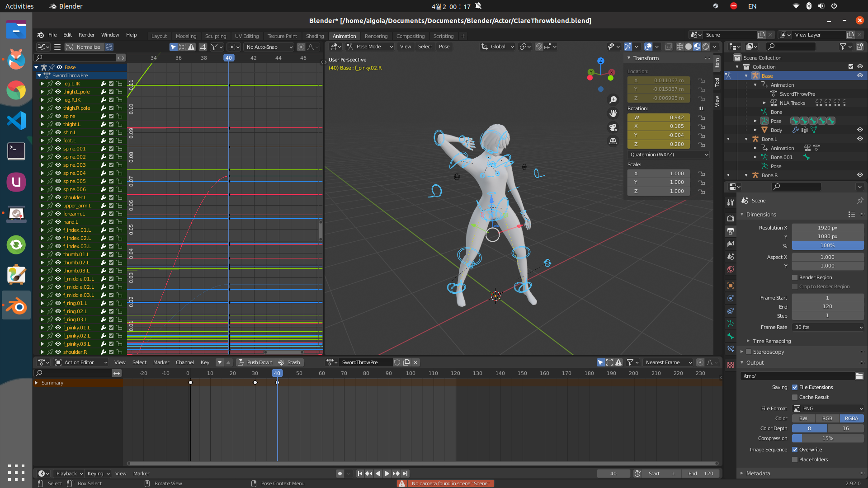The height and width of the screenshot is (488, 868).
Task: Click the pan hand viewport gizmo
Action: tap(613, 113)
